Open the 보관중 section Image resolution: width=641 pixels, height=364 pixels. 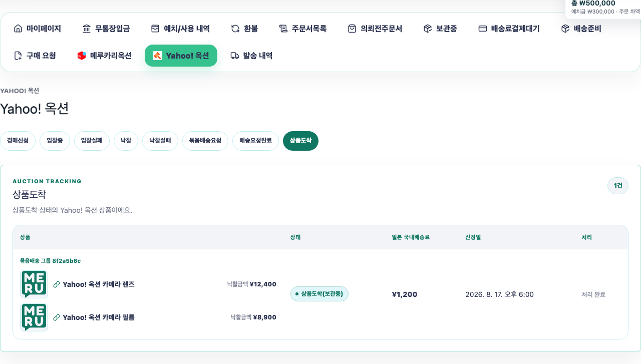click(440, 29)
